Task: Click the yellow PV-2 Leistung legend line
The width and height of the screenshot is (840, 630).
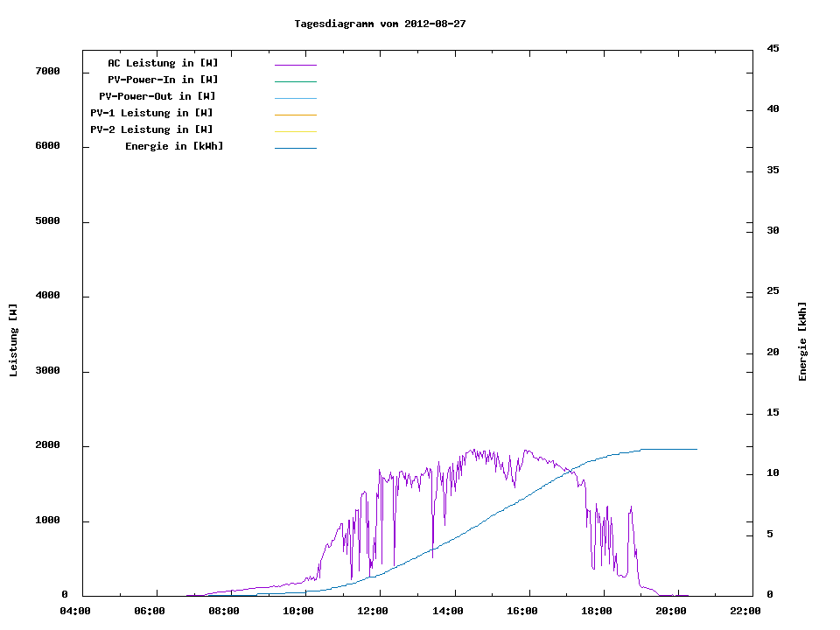Action: click(295, 131)
